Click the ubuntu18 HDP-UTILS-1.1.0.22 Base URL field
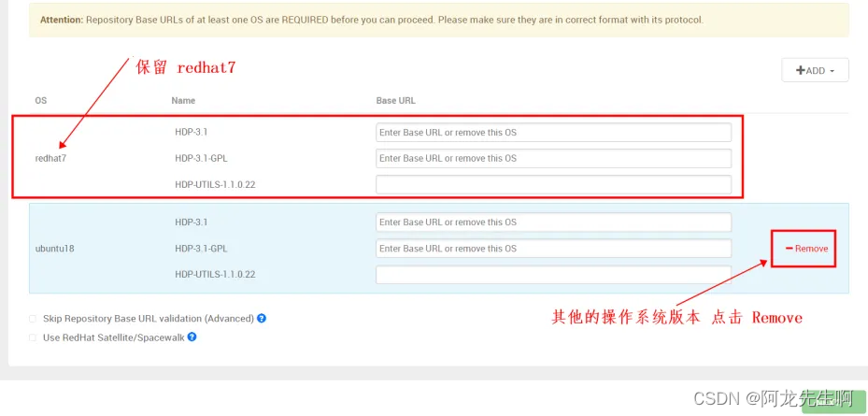Viewport: 868px width, 416px height. click(553, 274)
